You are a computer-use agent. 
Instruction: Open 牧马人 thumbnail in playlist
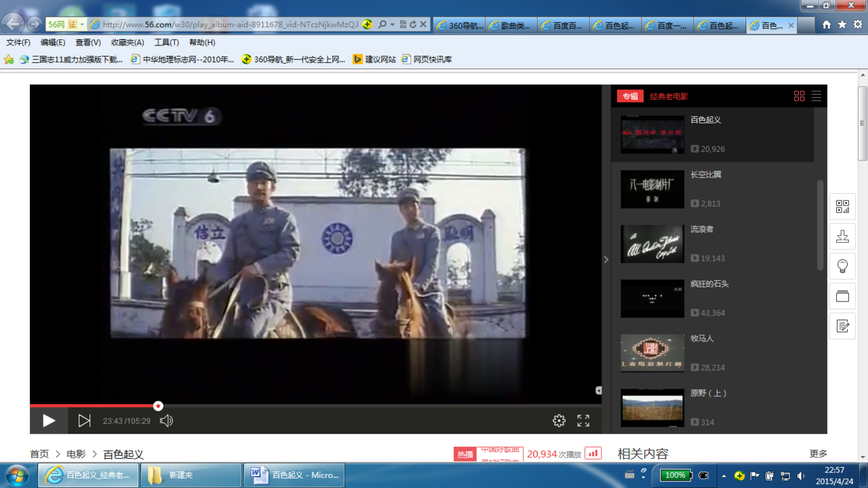coord(652,353)
